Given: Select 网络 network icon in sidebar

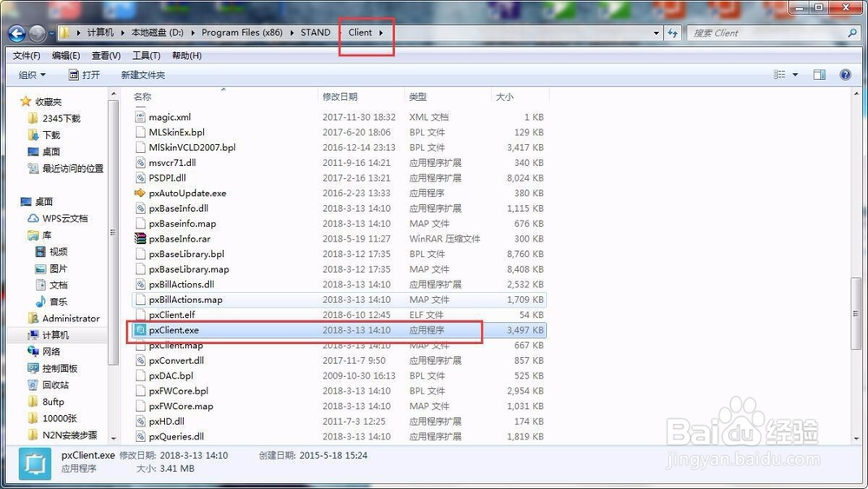Looking at the screenshot, I should coord(33,352).
